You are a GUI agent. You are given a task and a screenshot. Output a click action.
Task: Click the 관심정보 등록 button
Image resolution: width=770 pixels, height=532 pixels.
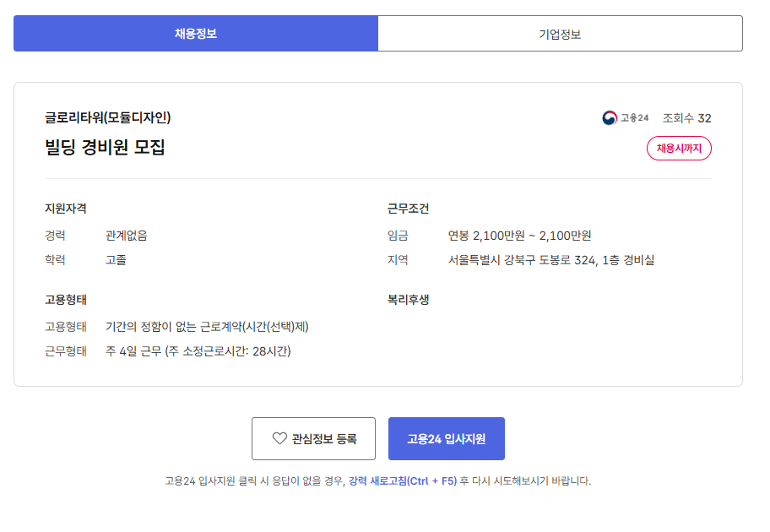313,438
